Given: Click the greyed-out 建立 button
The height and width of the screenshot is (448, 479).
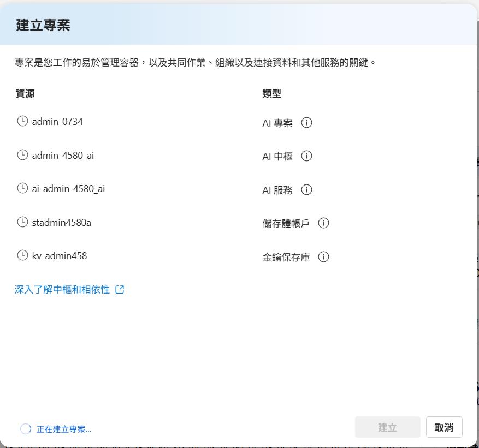Looking at the screenshot, I should point(387,427).
